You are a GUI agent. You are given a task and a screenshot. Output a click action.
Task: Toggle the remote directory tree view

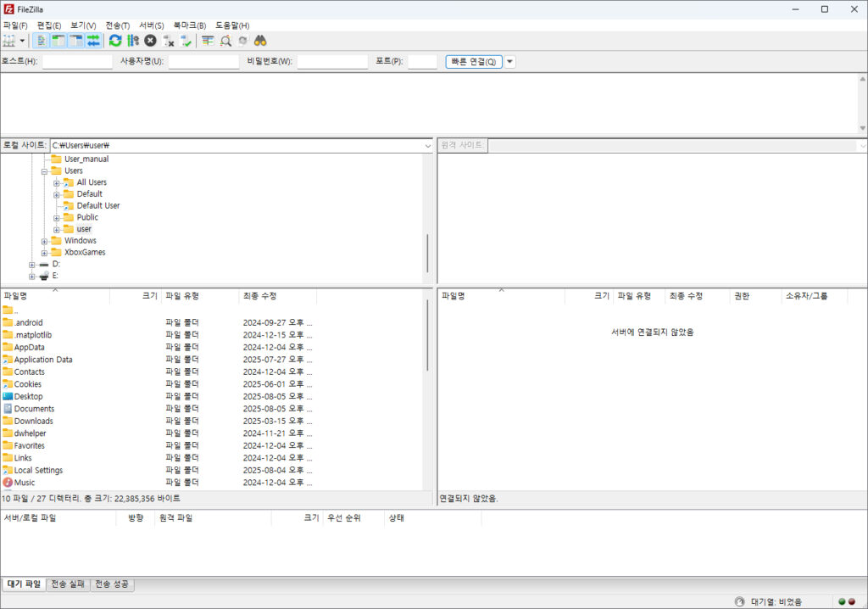point(75,41)
